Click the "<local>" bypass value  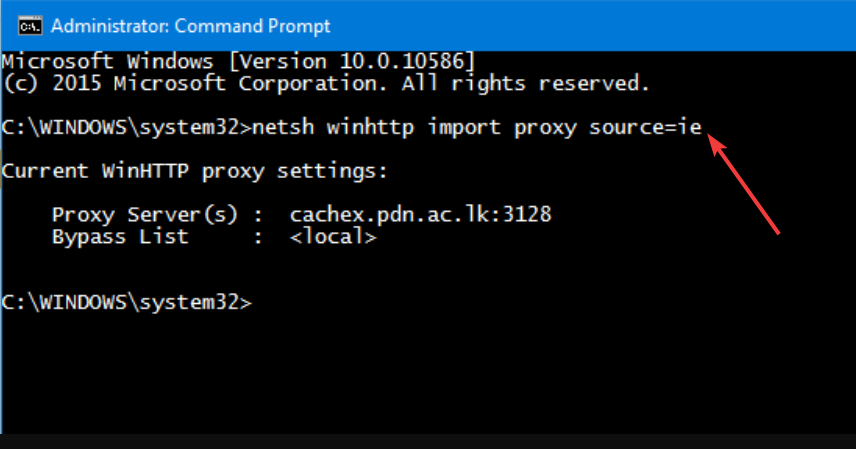(333, 237)
